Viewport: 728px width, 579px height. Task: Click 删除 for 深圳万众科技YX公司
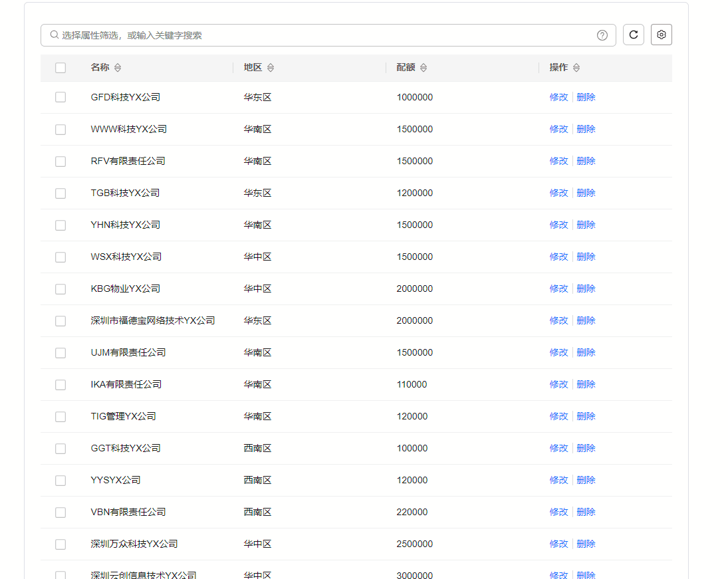[x=586, y=544]
